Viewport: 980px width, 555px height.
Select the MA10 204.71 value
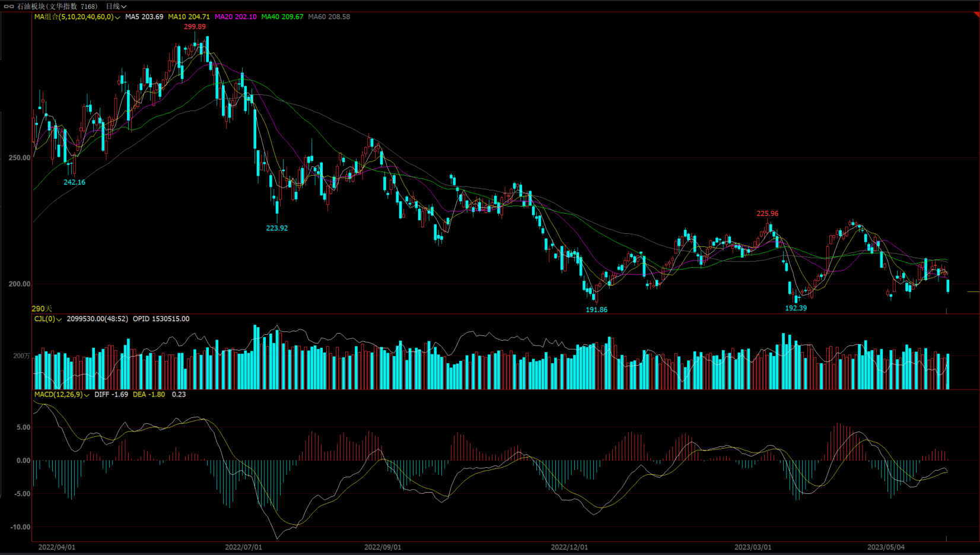pos(189,17)
